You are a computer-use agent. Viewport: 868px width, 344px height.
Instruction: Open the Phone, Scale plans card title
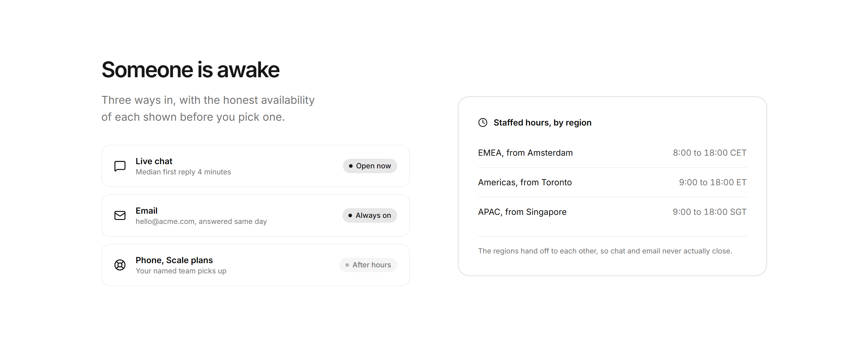[x=174, y=260]
